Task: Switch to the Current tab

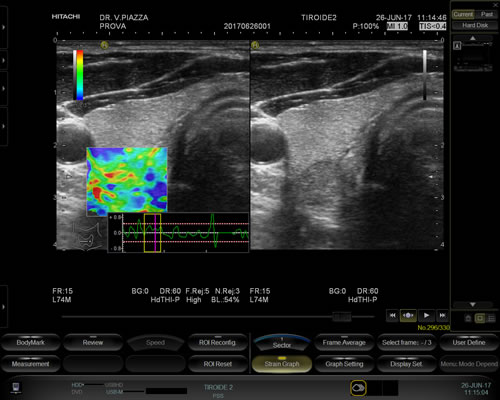Action: coord(463,14)
